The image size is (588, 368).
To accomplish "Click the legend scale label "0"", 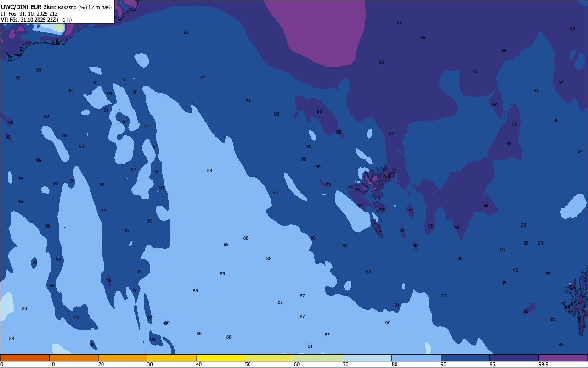I will click(2, 364).
